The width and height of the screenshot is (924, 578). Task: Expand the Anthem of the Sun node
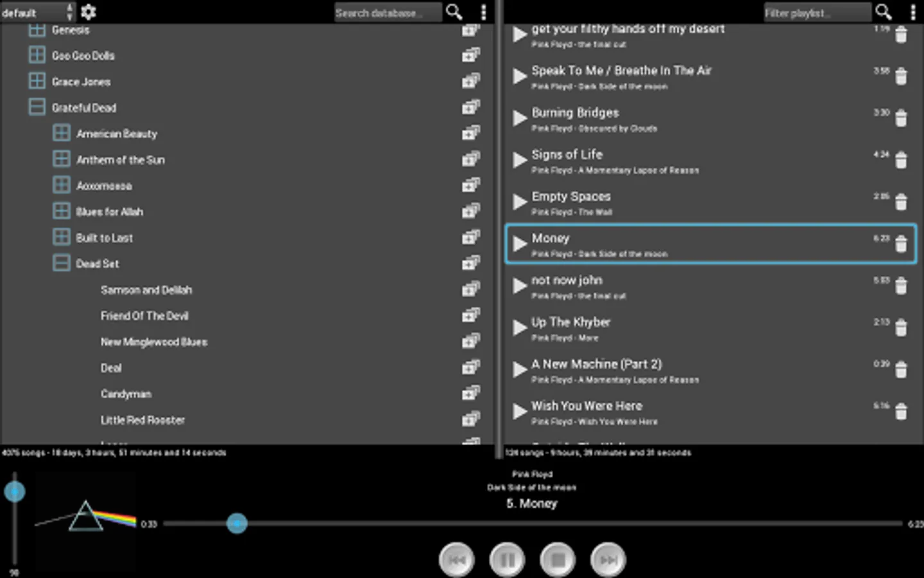click(62, 159)
